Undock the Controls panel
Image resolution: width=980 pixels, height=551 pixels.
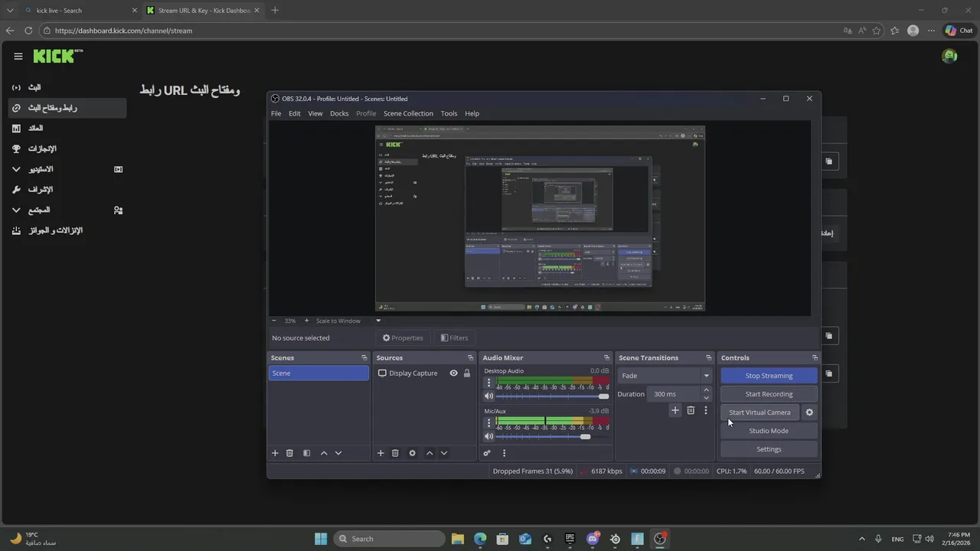pos(815,357)
